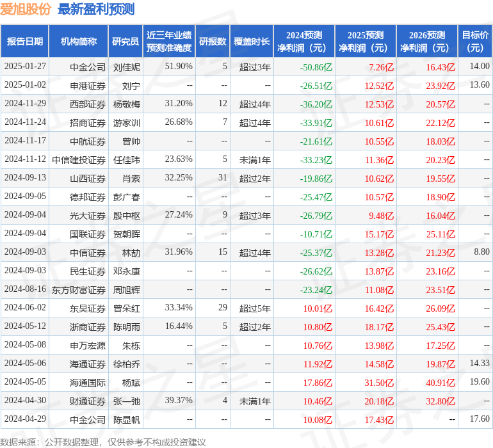Click 民生证券 institution name
The image size is (493, 448).
tap(88, 271)
